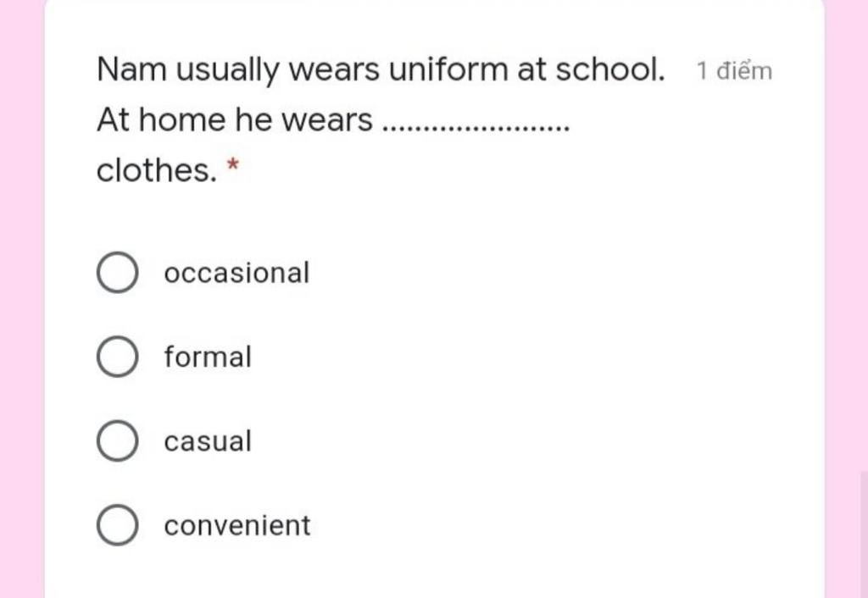Mark the "convenient" radio button
The width and height of the screenshot is (868, 598).
117,525
